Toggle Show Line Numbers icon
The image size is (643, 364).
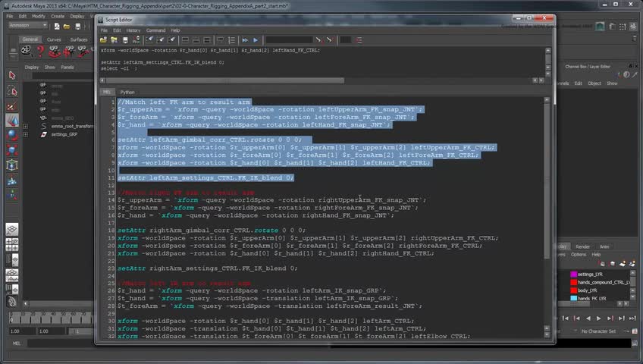point(232,39)
